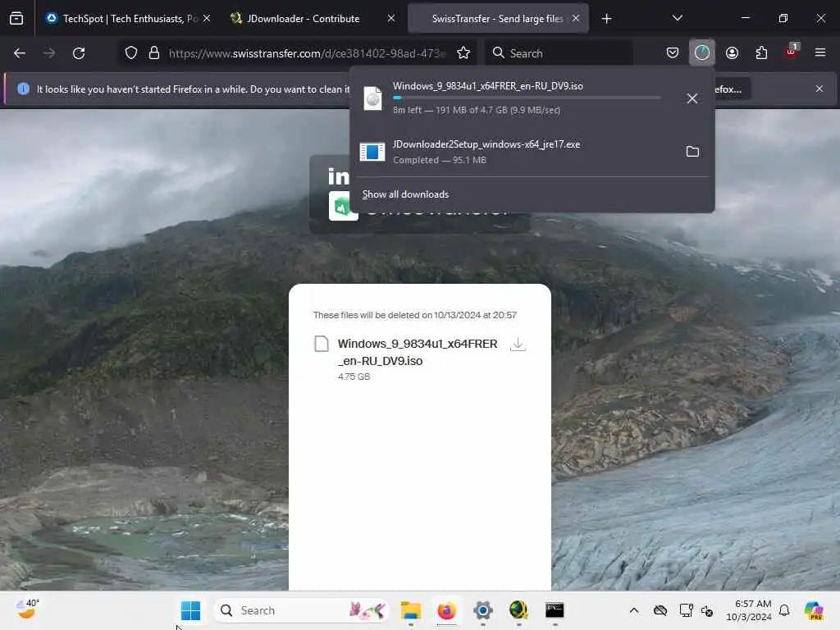The height and width of the screenshot is (630, 840).
Task: Go back to the previous page
Action: [x=20, y=53]
